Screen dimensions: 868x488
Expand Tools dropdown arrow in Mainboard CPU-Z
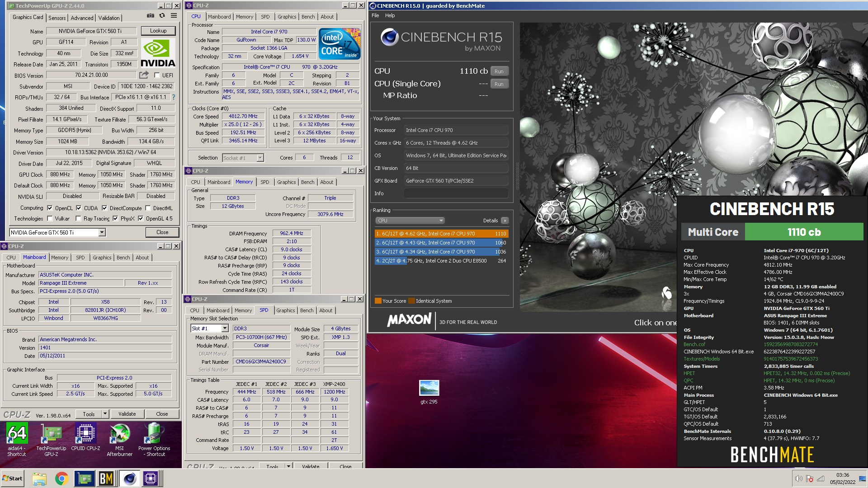(x=105, y=414)
